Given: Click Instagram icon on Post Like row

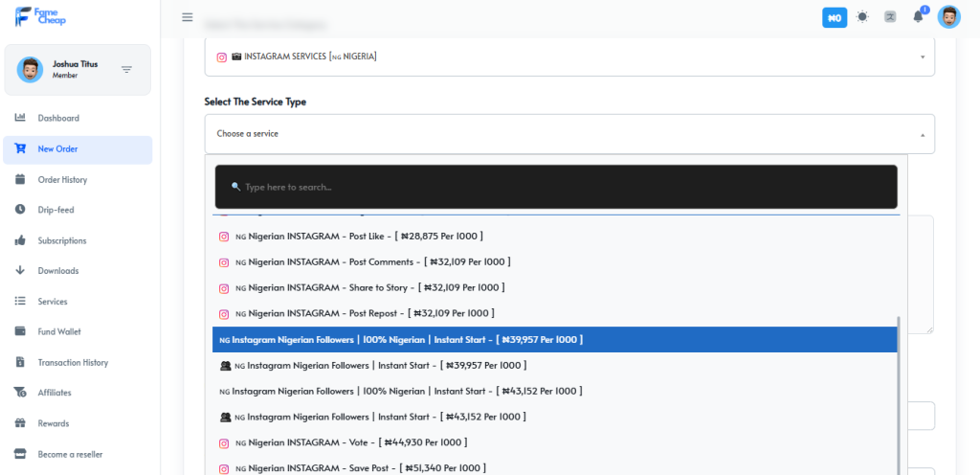Looking at the screenshot, I should (x=224, y=237).
